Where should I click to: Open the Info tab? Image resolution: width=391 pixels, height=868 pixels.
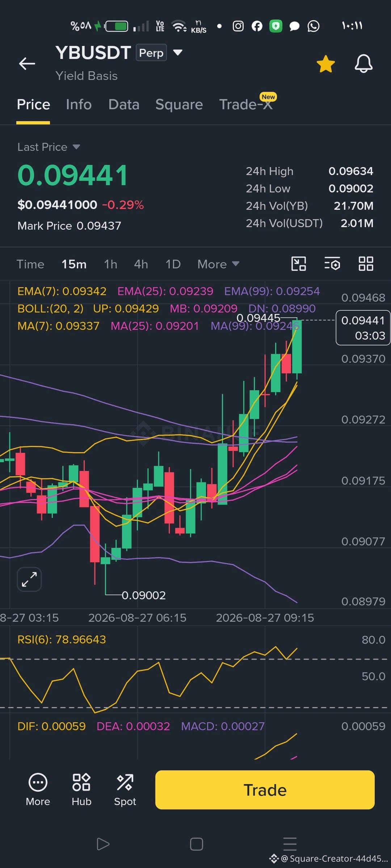click(x=79, y=105)
